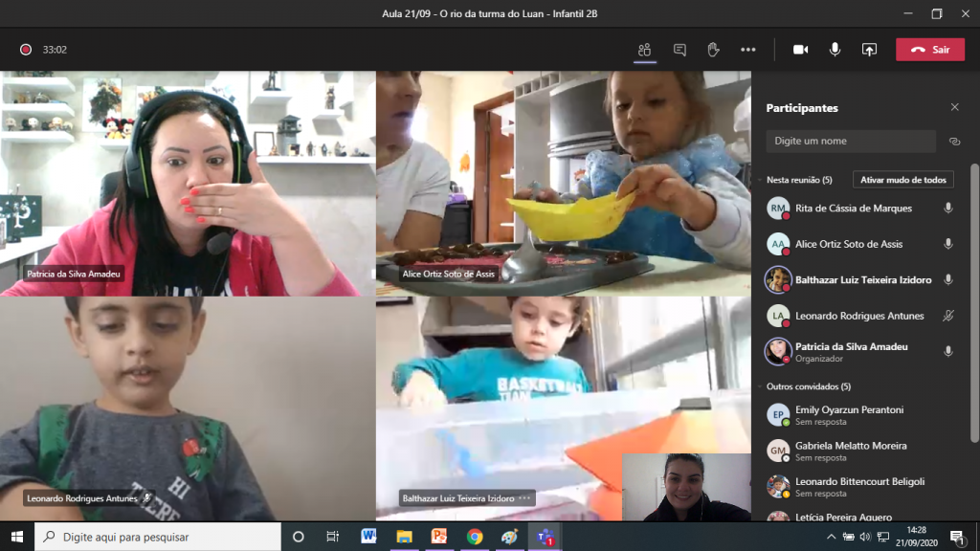Image resolution: width=980 pixels, height=551 pixels.
Task: Select Alice Ortiz Soto de Assis in list
Action: coord(849,244)
